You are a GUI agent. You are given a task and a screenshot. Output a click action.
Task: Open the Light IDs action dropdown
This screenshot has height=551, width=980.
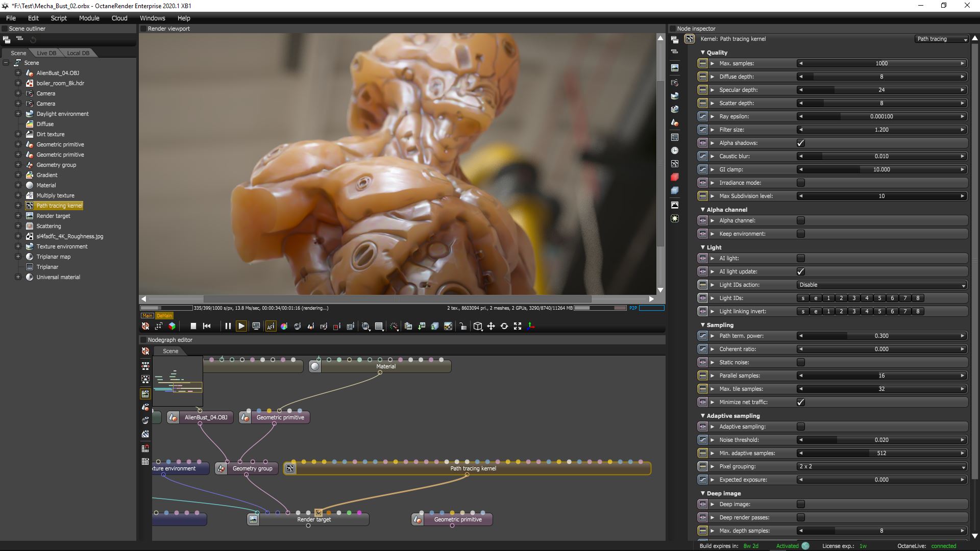[881, 285]
